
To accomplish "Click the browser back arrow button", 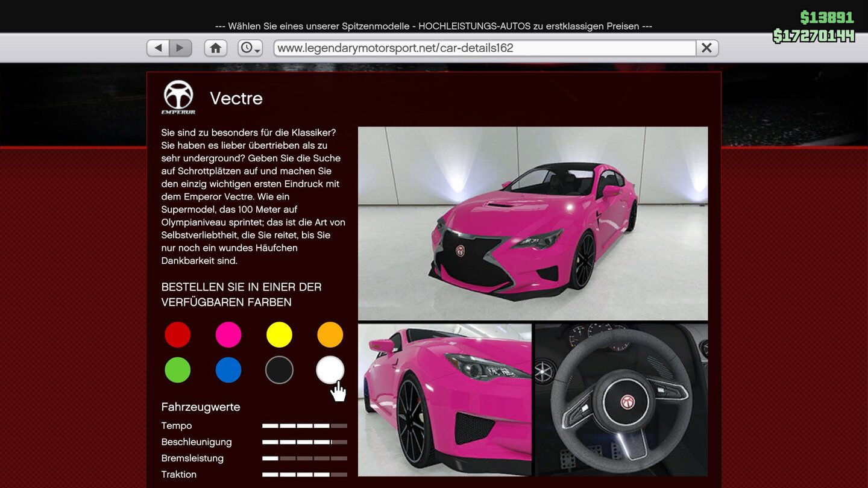I will (158, 48).
